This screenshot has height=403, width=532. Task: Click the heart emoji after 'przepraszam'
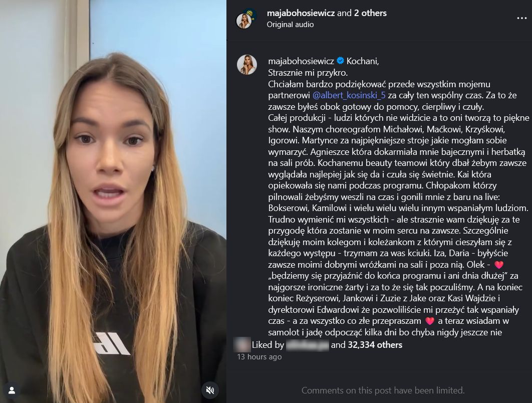(x=429, y=321)
